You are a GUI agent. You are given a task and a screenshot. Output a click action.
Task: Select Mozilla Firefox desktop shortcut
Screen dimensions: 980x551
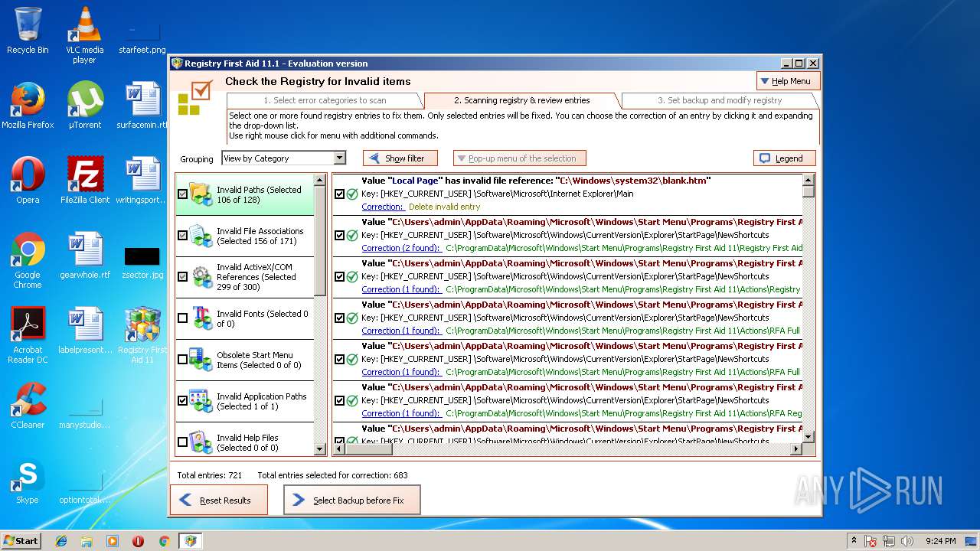point(28,106)
